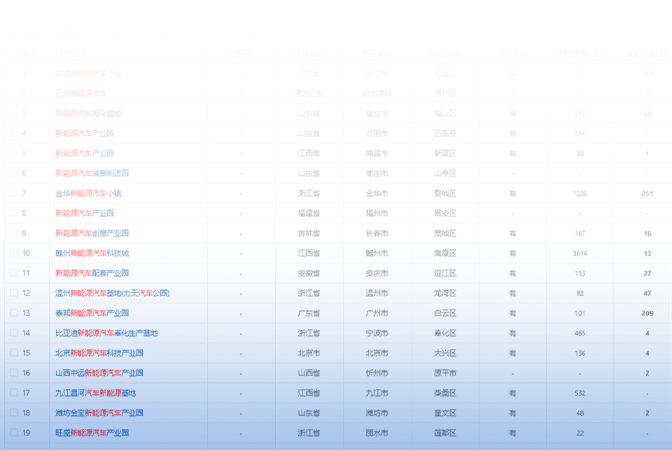Open 新能源汽车配套产业园 link
The image size is (672, 450).
point(92,273)
